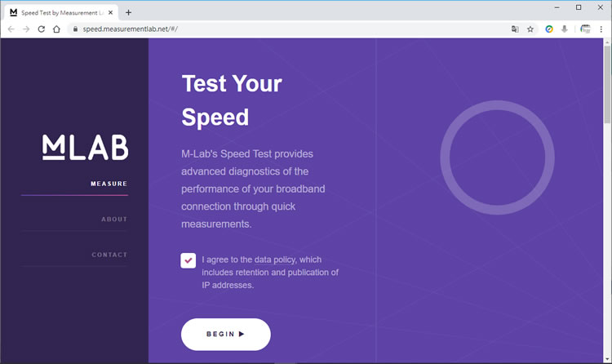Open the MEASURE sidebar menu item
Viewport: 612px width, 364px height.
click(x=109, y=184)
